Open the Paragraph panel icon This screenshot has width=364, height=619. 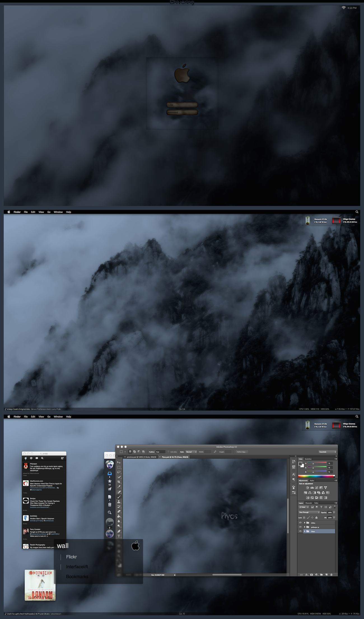[x=293, y=479]
